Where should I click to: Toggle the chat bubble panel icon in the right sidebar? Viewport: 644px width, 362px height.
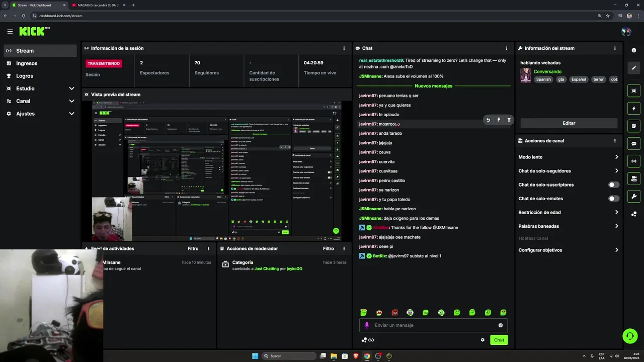pyautogui.click(x=634, y=143)
